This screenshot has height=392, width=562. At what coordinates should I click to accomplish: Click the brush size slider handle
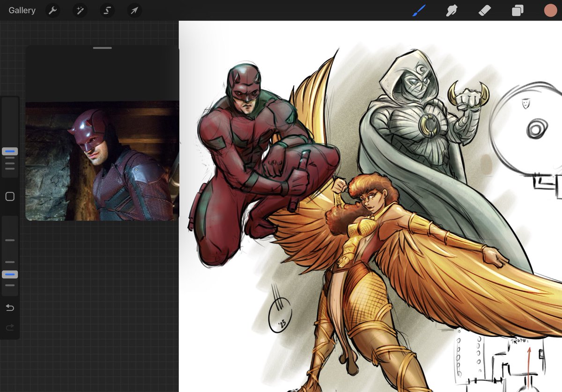[10, 152]
